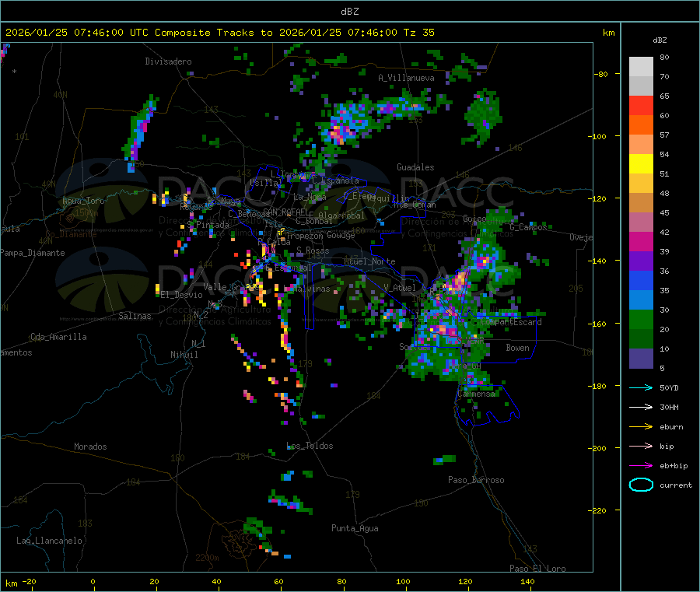Click the Nihuil map label
The width and height of the screenshot is (700, 592).
point(184,355)
